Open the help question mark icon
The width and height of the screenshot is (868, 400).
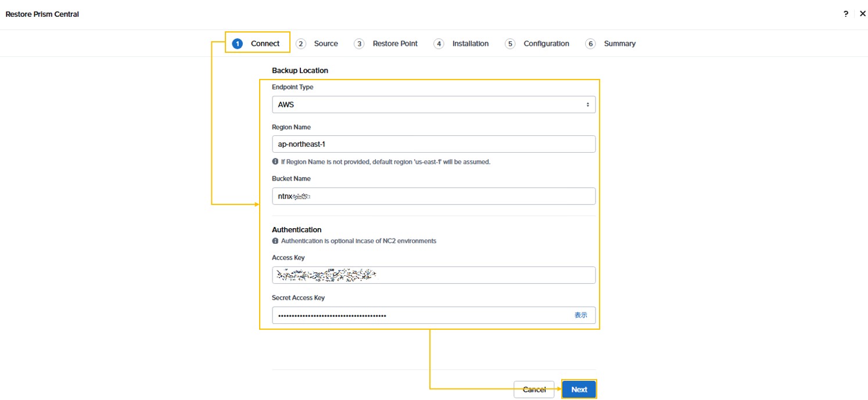[846, 14]
